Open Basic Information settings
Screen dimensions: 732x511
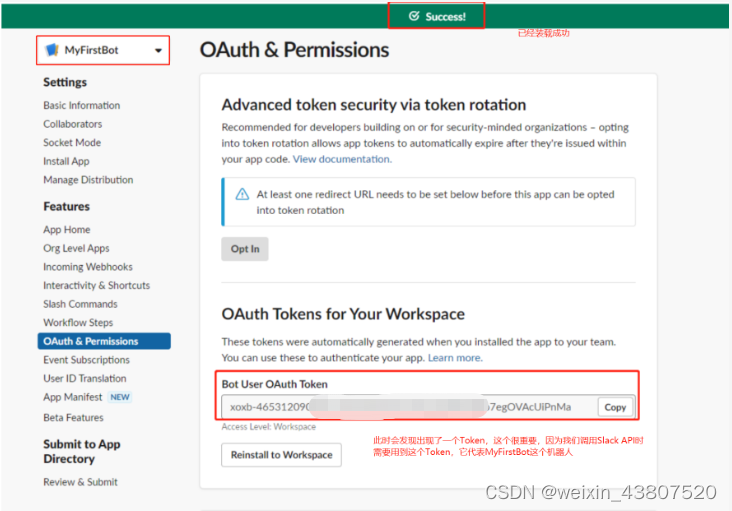pyautogui.click(x=82, y=105)
